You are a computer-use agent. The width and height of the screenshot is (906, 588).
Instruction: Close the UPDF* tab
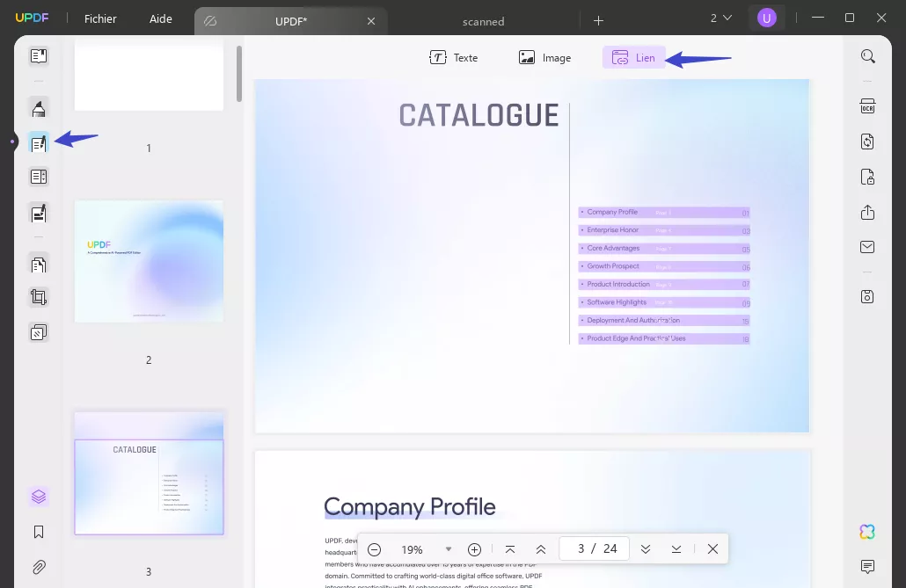point(371,21)
